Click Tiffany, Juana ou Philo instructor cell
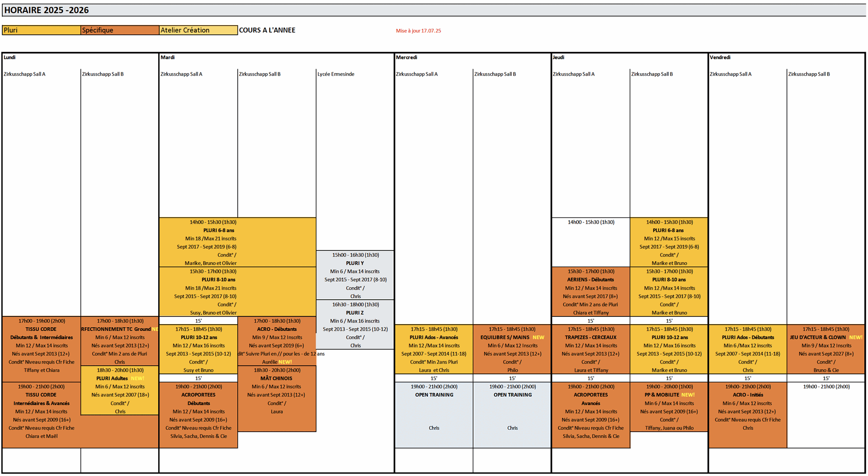 click(x=669, y=428)
